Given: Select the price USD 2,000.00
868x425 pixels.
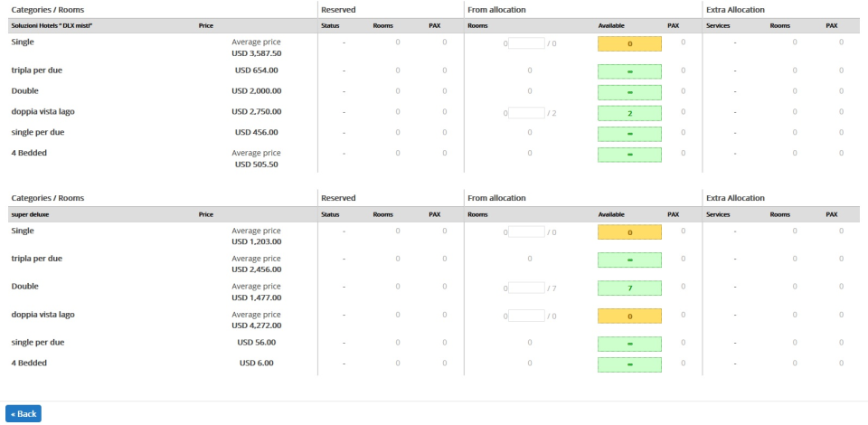Looking at the screenshot, I should coord(256,90).
